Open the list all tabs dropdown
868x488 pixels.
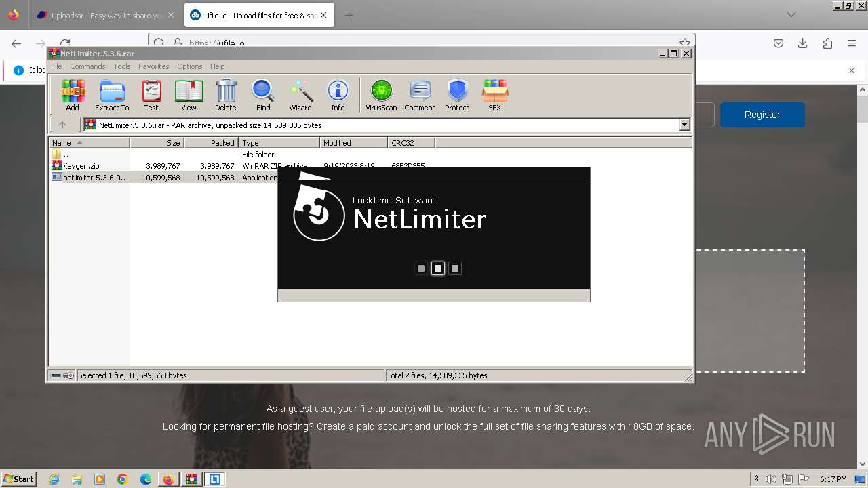coord(791,15)
